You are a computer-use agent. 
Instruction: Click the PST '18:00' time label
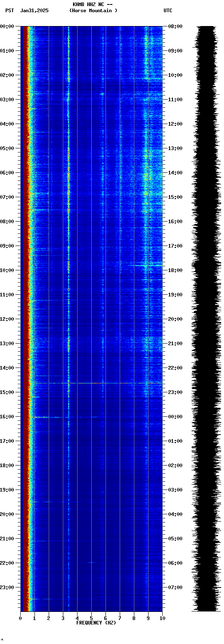coord(7,466)
